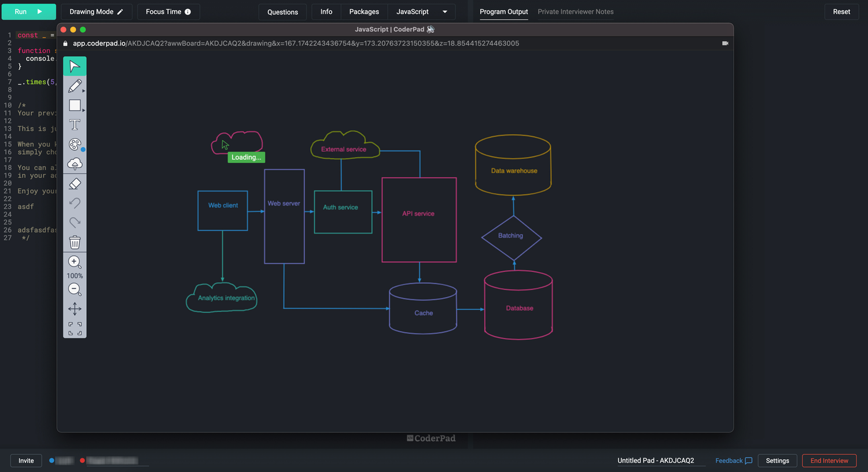868x472 pixels.
Task: Select the eraser tool
Action: click(75, 184)
